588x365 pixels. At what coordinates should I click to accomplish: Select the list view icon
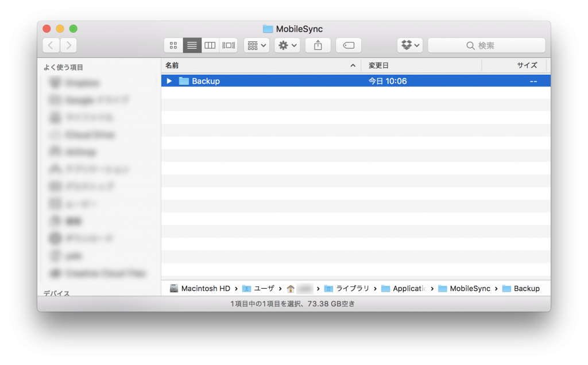coord(191,45)
